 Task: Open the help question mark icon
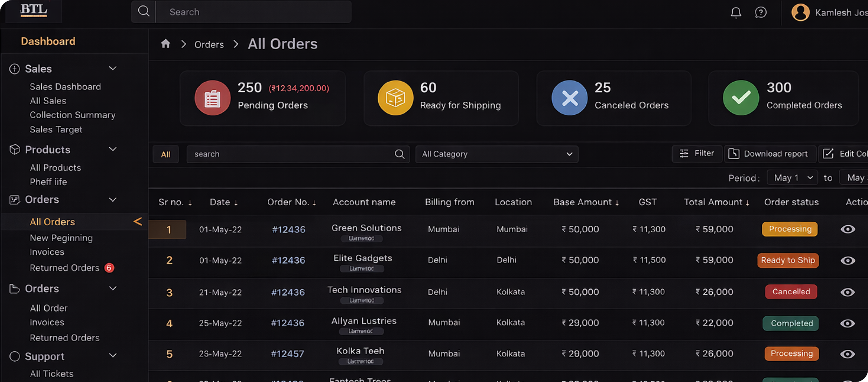point(761,13)
